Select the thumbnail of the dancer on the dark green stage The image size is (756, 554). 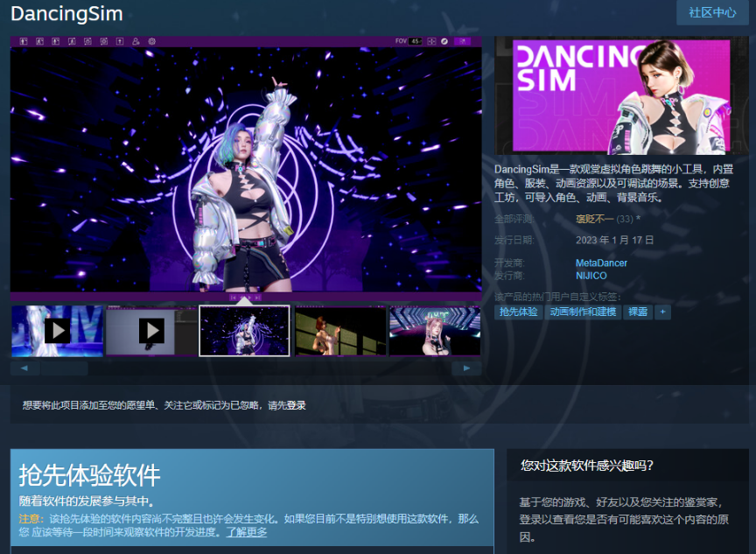click(x=340, y=331)
